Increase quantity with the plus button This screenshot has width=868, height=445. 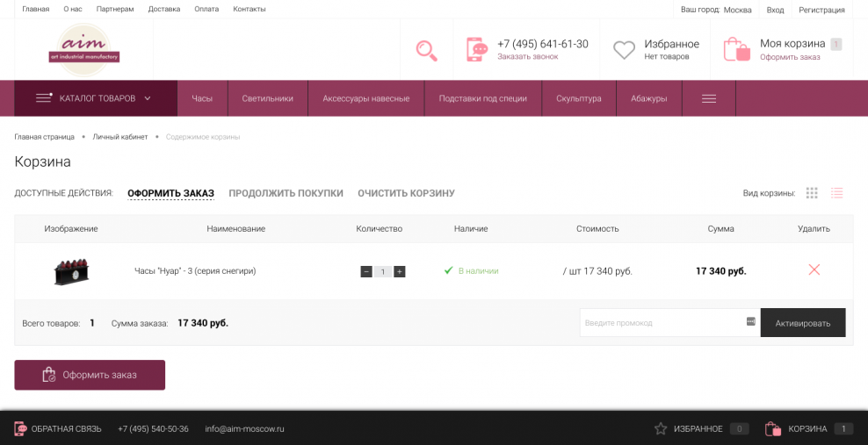click(400, 272)
